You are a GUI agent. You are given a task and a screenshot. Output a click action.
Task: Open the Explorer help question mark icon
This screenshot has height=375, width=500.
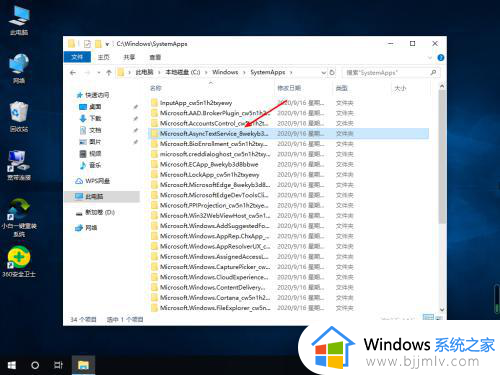pos(440,58)
